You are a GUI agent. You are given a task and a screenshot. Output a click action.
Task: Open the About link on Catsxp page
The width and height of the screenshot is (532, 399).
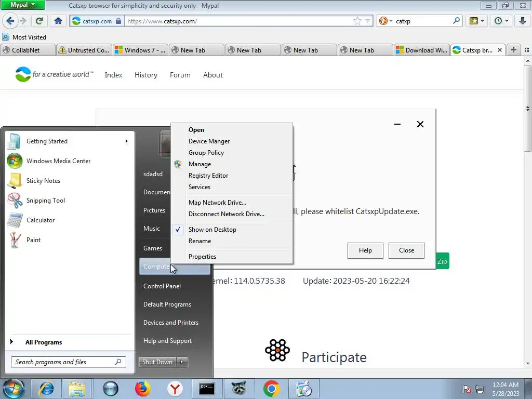pos(213,75)
